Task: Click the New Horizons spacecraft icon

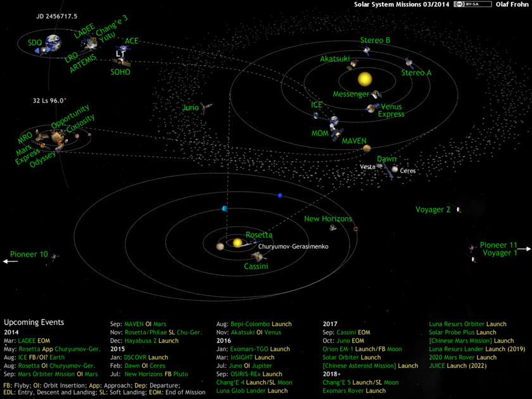Action: point(333,227)
